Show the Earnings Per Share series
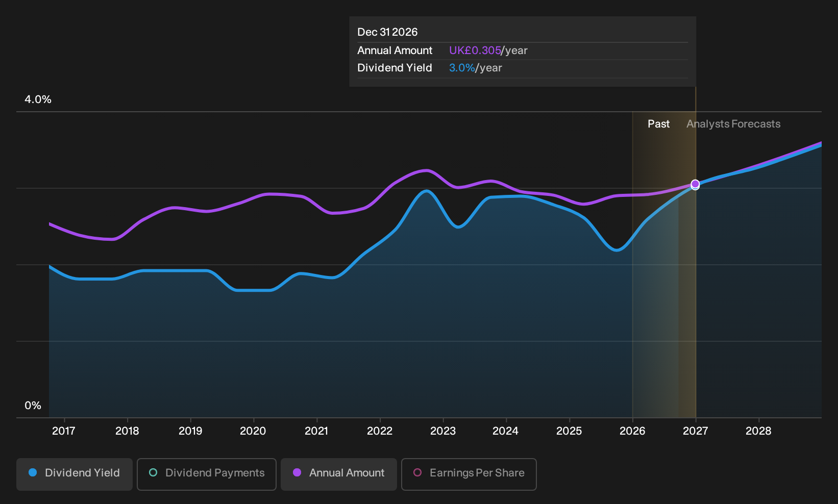Viewport: 838px width, 504px height. tap(469, 474)
